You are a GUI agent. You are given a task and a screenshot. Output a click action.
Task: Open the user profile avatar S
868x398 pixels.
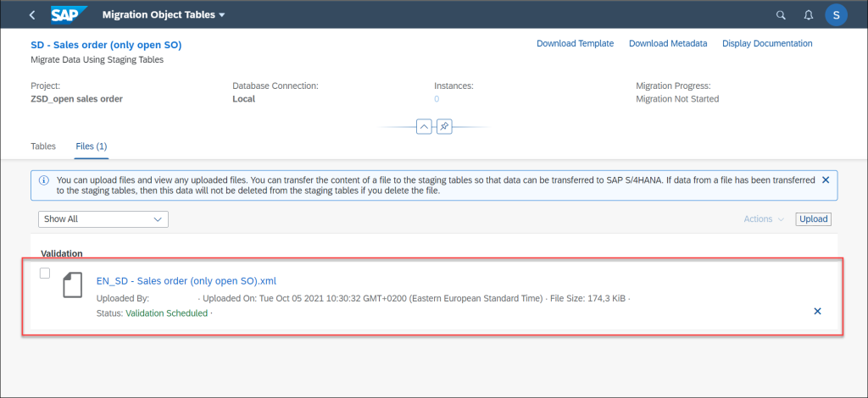[836, 15]
